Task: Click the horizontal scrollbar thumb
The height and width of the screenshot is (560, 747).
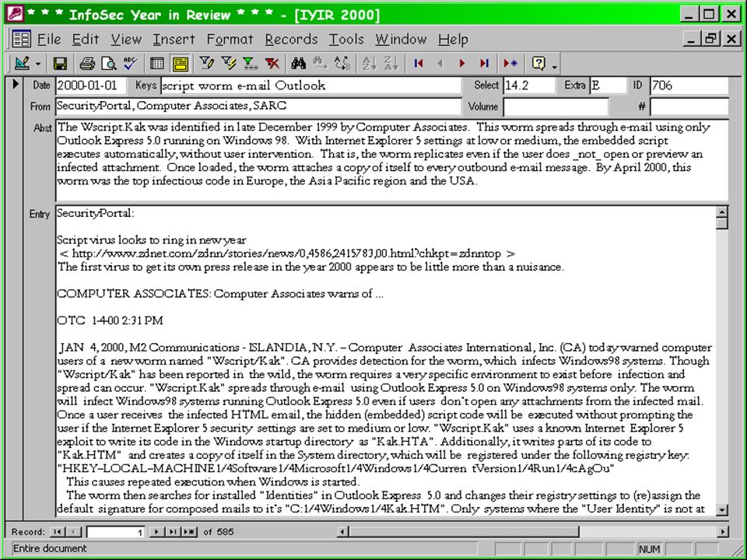Action: 464,531
